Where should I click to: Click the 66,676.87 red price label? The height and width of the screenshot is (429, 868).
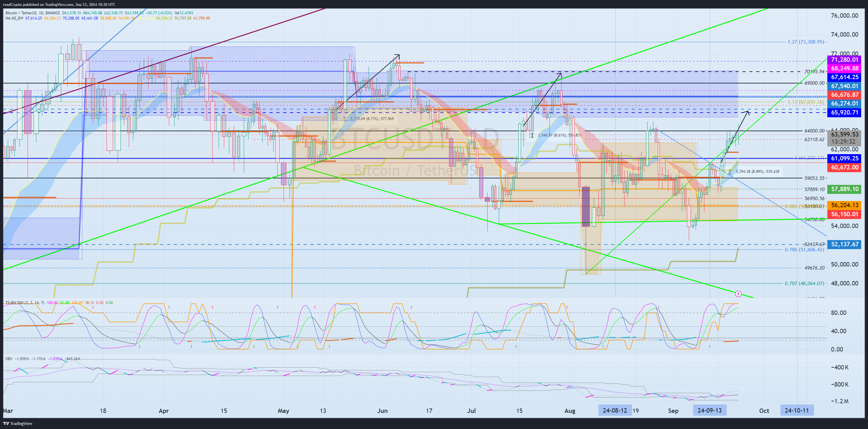844,95
